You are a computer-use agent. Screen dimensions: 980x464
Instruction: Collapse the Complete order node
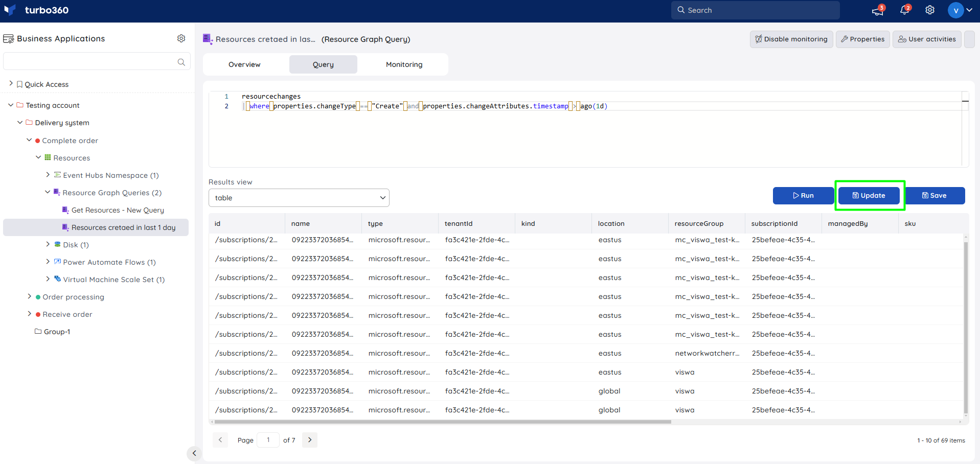[29, 140]
